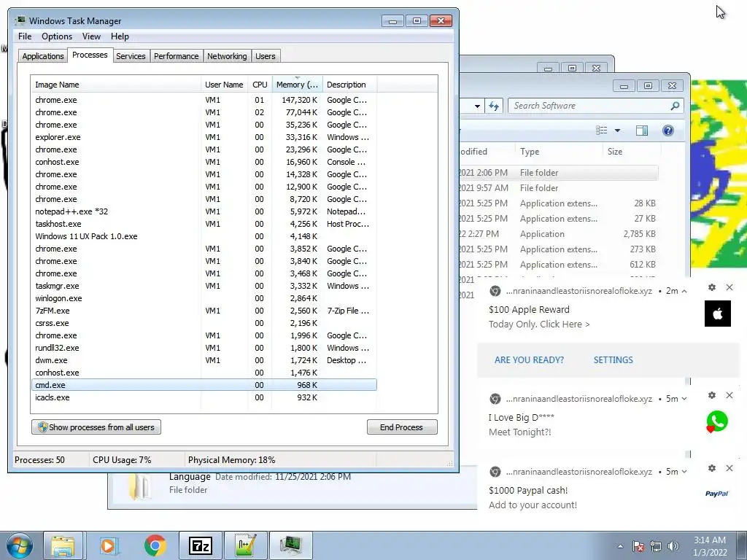Launch Windows Media Player from the taskbar
This screenshot has width=747, height=560.
pos(109,545)
